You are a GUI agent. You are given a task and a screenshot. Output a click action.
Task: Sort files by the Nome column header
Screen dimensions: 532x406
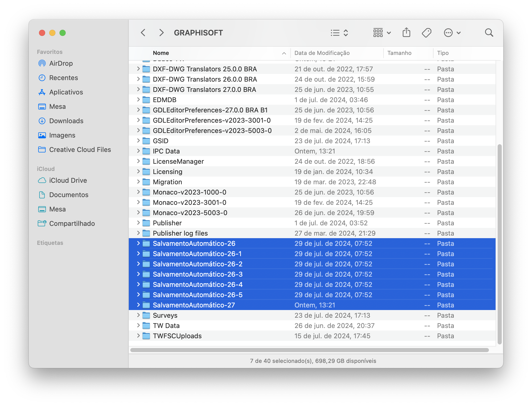click(161, 53)
